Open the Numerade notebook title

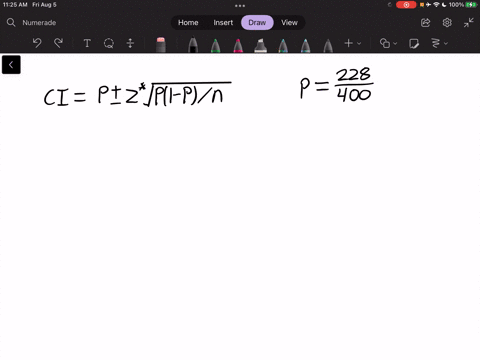[39, 23]
